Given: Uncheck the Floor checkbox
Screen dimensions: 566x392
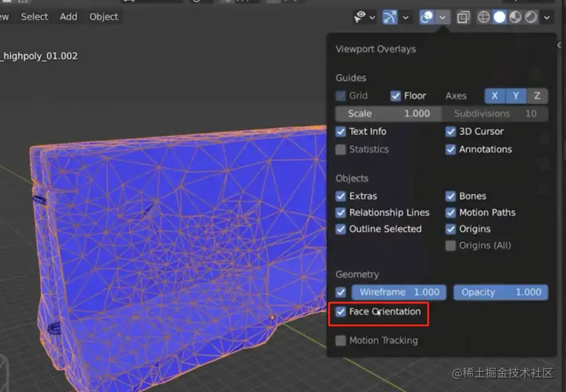Looking at the screenshot, I should 396,96.
